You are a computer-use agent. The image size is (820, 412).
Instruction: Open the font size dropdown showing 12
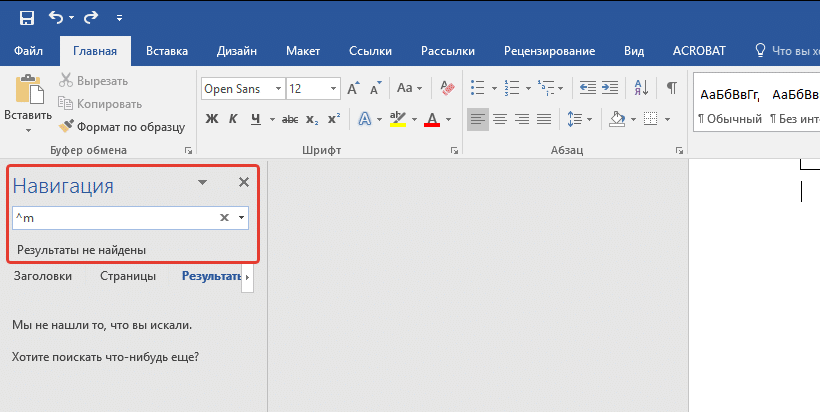[x=332, y=89]
